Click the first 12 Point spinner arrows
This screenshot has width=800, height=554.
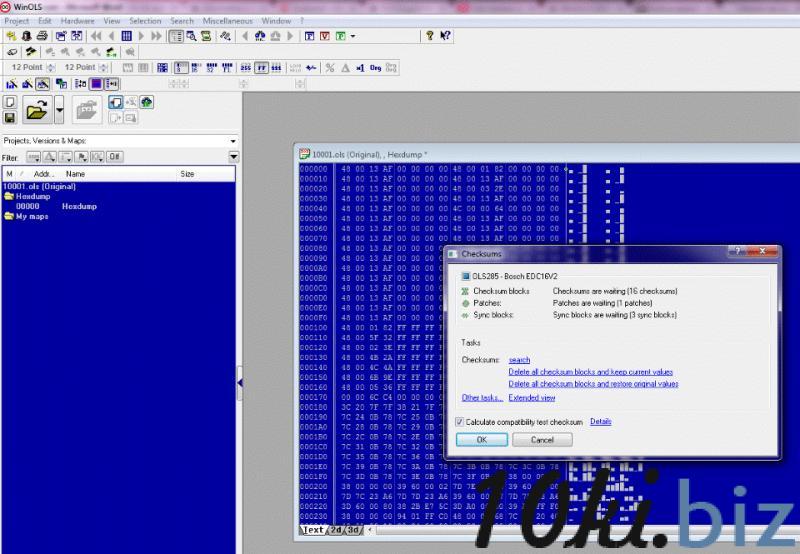click(49, 68)
